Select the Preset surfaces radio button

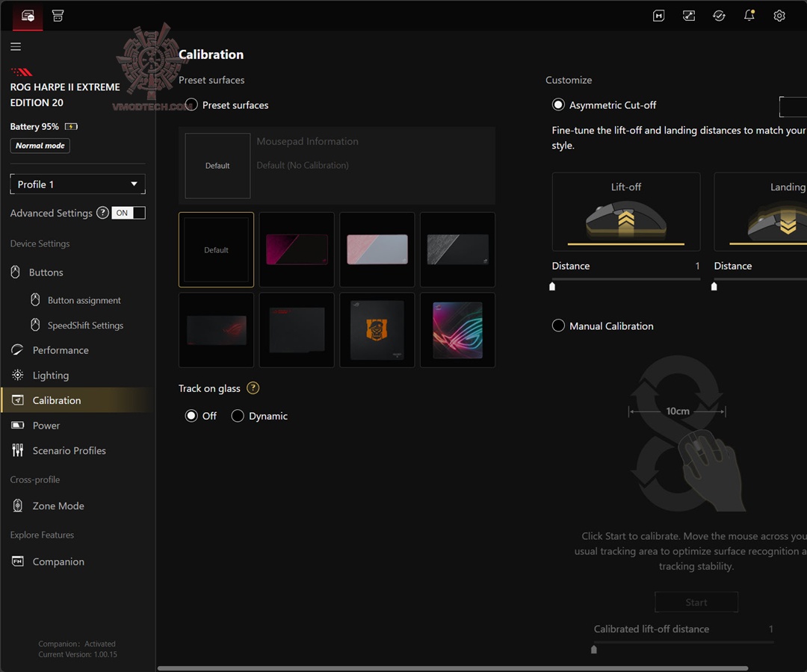point(191,105)
